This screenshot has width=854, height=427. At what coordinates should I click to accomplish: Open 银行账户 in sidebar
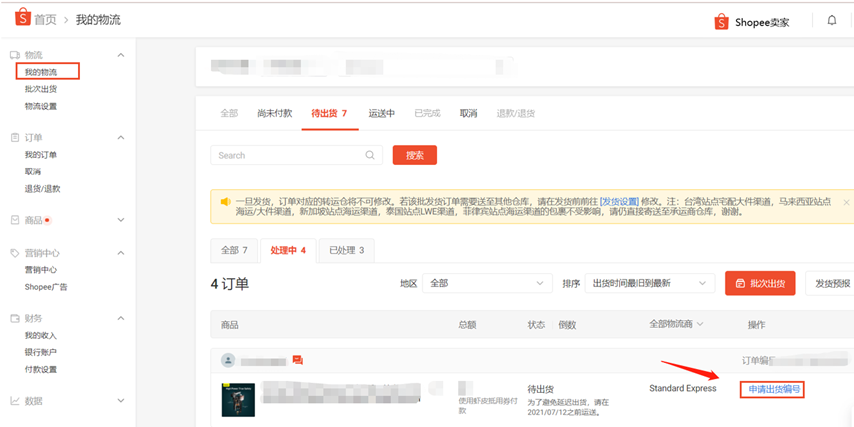click(x=41, y=352)
